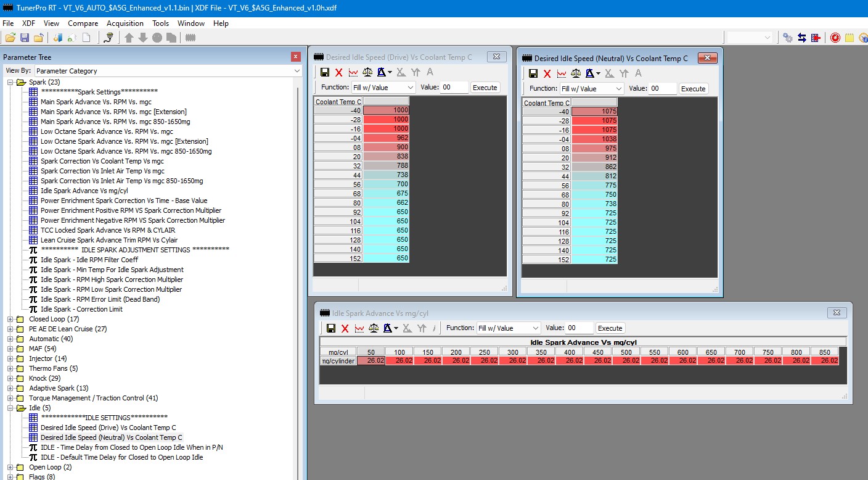Select the 50 mg/cyl spark advance cell
The image size is (868, 480).
coord(371,361)
